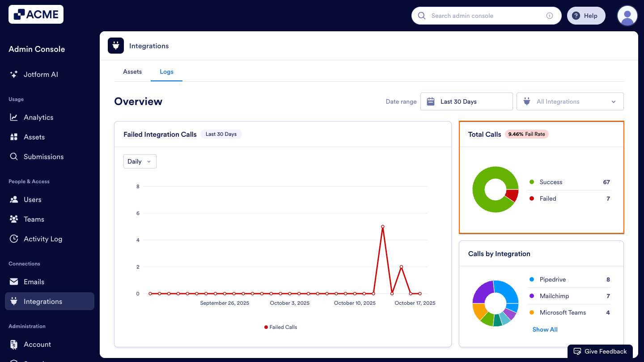Image resolution: width=644 pixels, height=362 pixels.
Task: Open Teams via its sidebar icon
Action: (13, 219)
